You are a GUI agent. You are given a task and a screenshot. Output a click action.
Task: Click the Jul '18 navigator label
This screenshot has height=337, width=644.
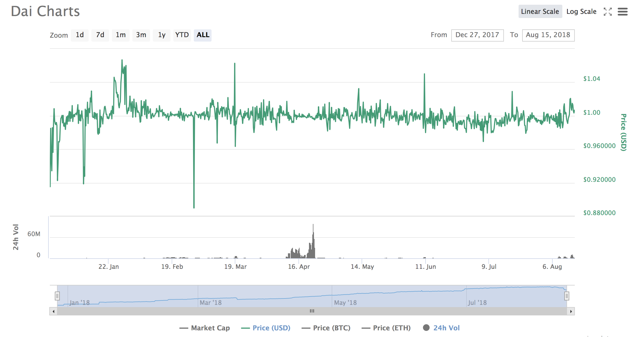click(x=477, y=303)
